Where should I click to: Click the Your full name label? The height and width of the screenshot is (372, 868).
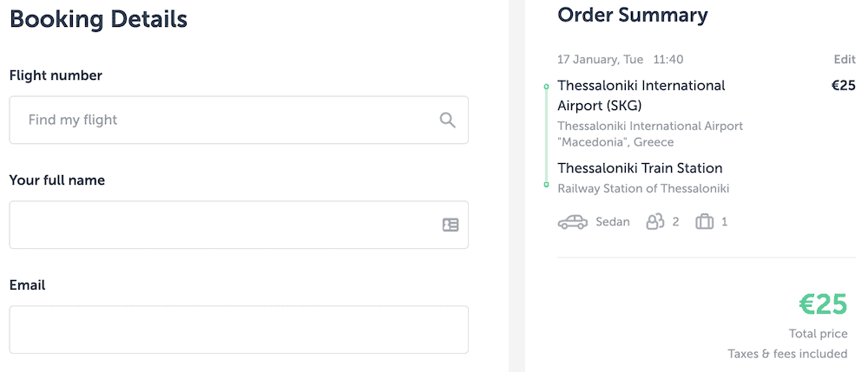coord(56,180)
